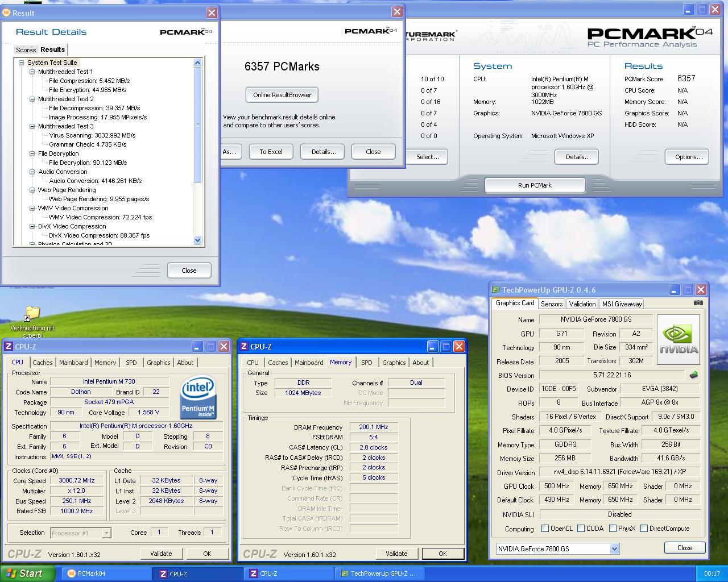Open the Processor #1 selection dropdown
The width and height of the screenshot is (728, 582).
coord(106,533)
